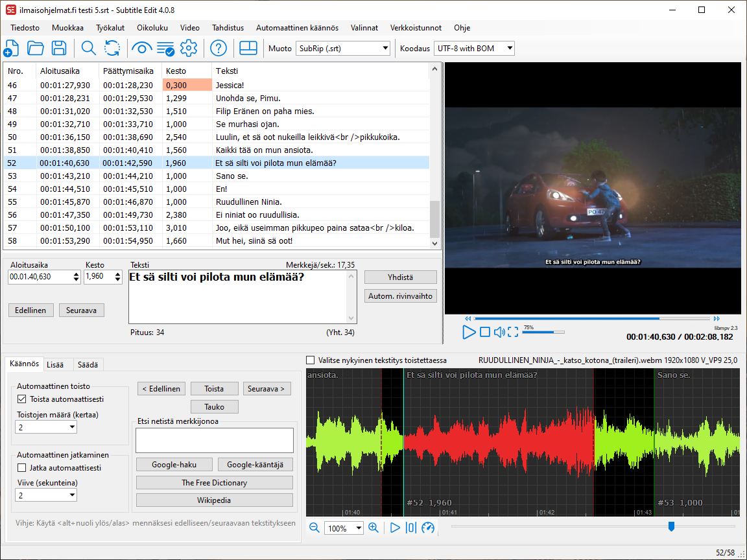Click the New subtitle file icon
The width and height of the screenshot is (747, 560).
click(x=11, y=48)
